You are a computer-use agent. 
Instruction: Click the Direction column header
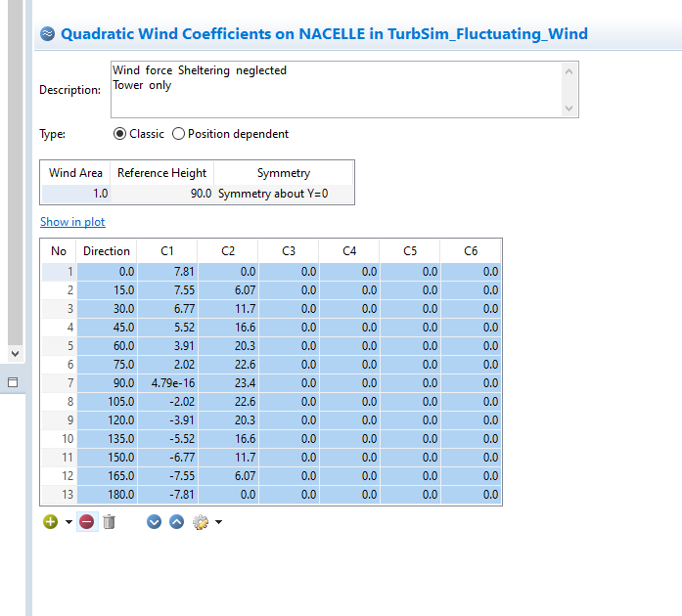click(x=107, y=251)
